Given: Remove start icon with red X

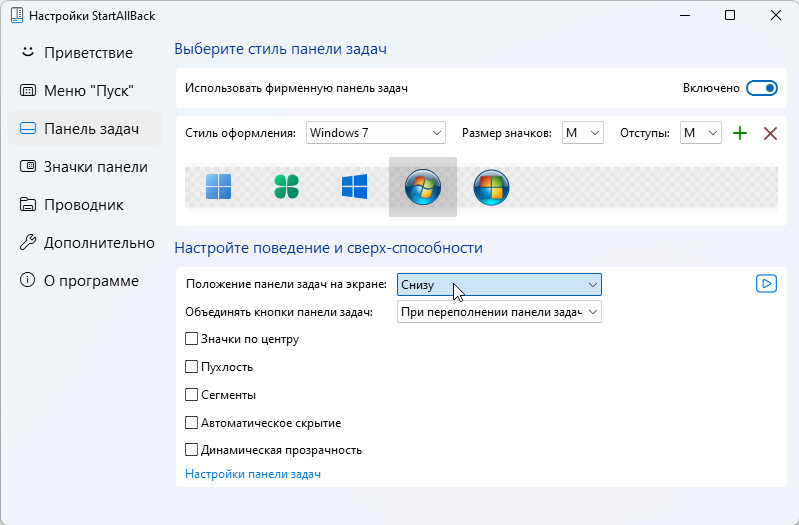Looking at the screenshot, I should click(x=770, y=134).
